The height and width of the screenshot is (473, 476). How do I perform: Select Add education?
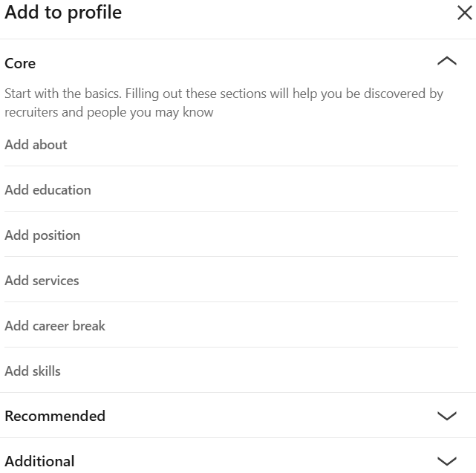(48, 190)
